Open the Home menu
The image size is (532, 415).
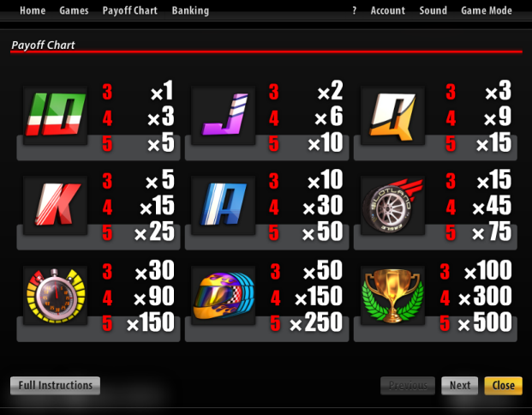33,10
